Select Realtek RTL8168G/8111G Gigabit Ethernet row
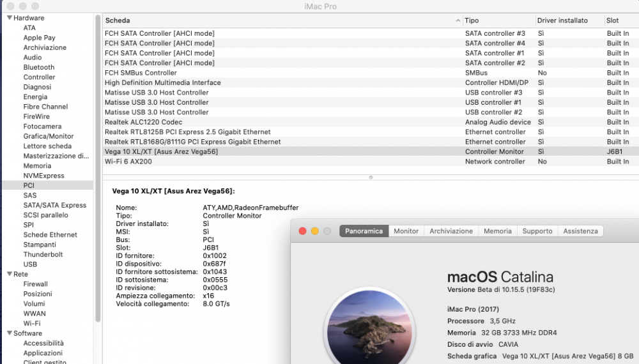 pos(371,142)
